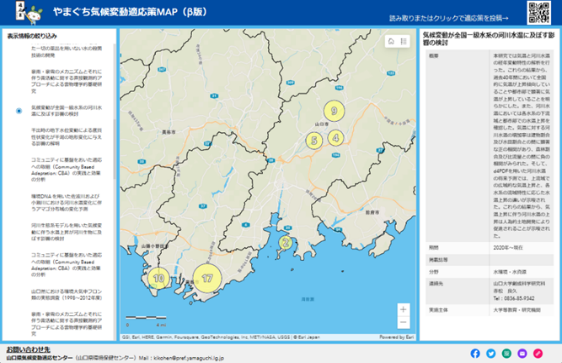
Task: Click the 防府市 label on the map
Action: 372,212
